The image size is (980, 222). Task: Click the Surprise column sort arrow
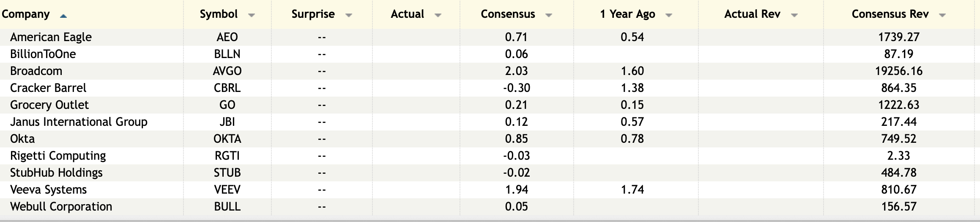[x=349, y=16]
